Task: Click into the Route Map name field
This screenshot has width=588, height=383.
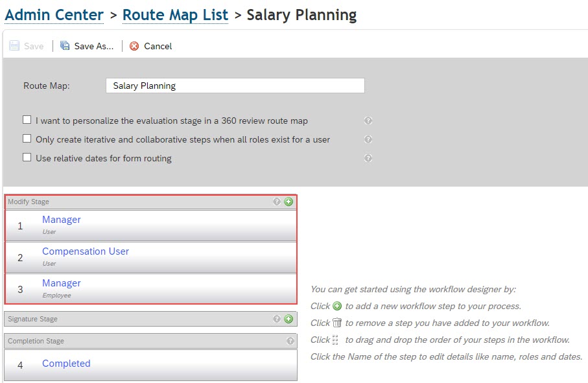Action: [235, 86]
